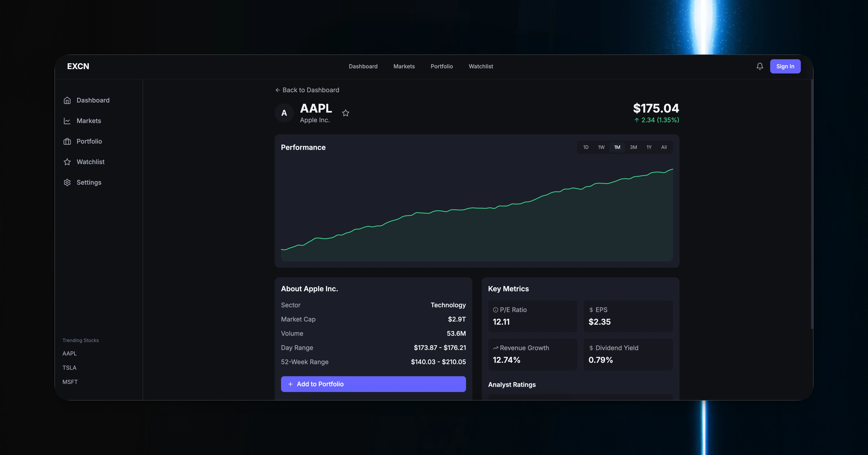
Task: Click the Apple Inc. subtitle under AAPL
Action: coord(315,120)
